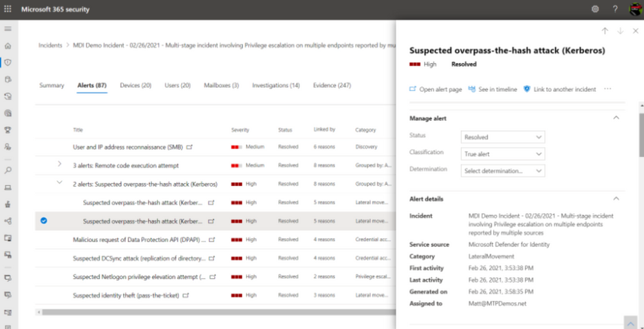Screen dimensions: 644x329
Task: Click Link to another incident
Action: [560, 89]
